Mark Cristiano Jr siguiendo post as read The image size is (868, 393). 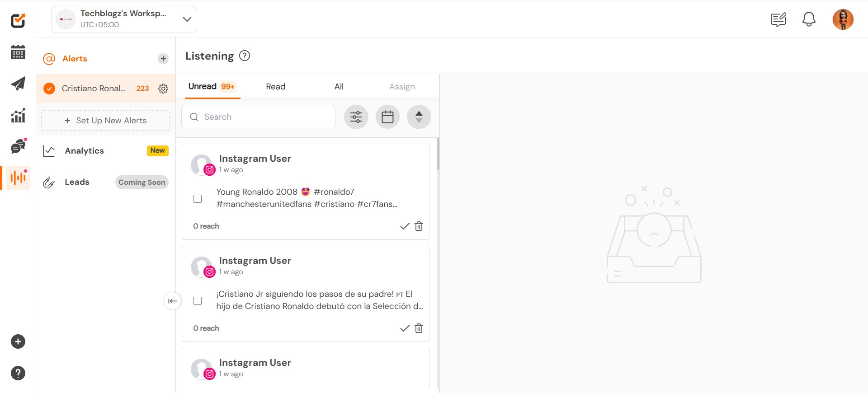pyautogui.click(x=405, y=328)
